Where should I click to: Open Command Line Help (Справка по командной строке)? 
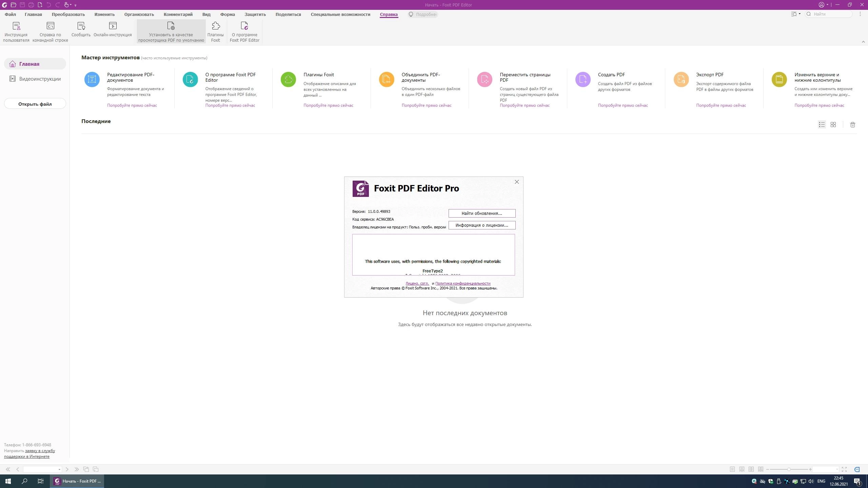[x=50, y=32]
